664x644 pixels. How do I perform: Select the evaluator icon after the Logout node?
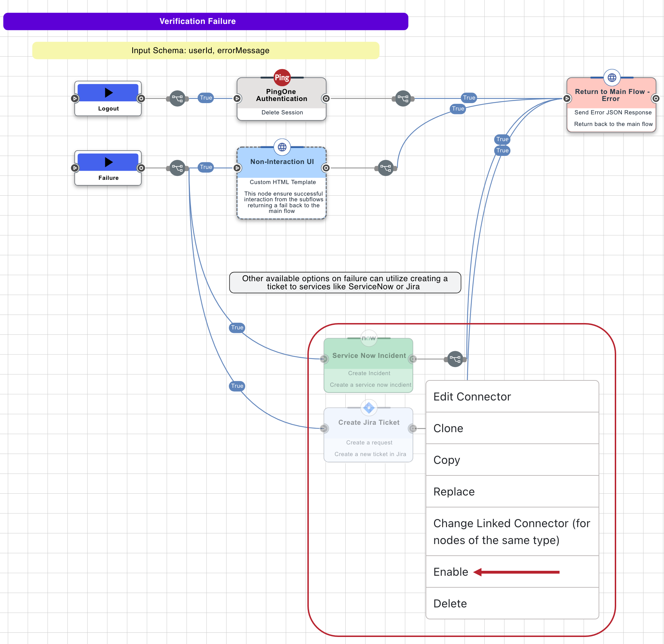pos(177,99)
